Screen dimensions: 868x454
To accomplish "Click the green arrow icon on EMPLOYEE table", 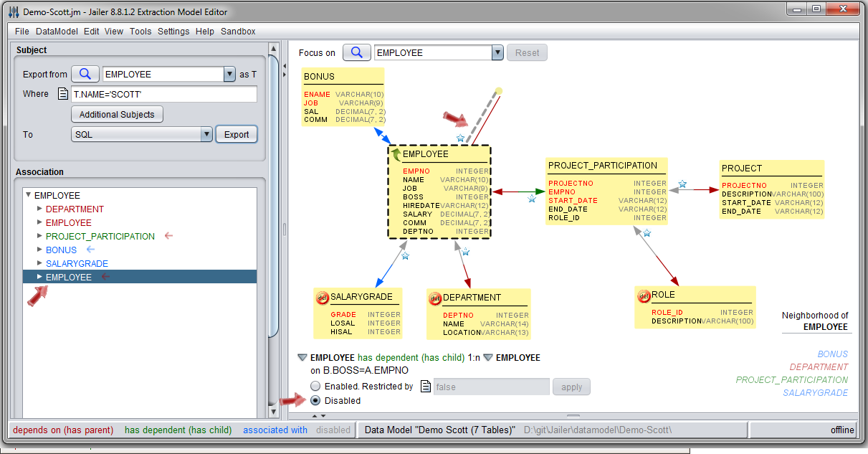I will tap(396, 153).
